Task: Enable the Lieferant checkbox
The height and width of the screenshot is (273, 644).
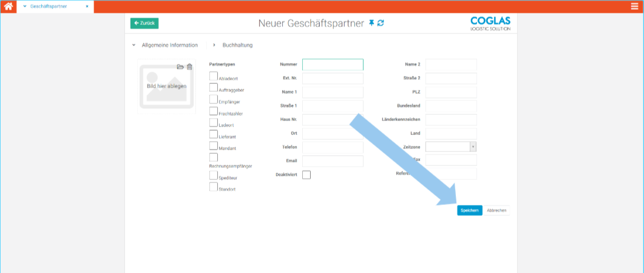Action: 213,134
